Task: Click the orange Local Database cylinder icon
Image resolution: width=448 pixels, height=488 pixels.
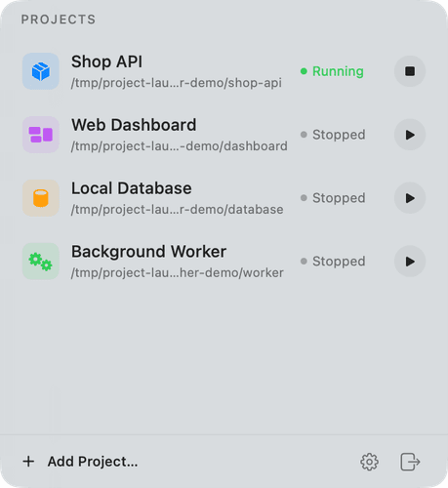Action: tap(41, 198)
